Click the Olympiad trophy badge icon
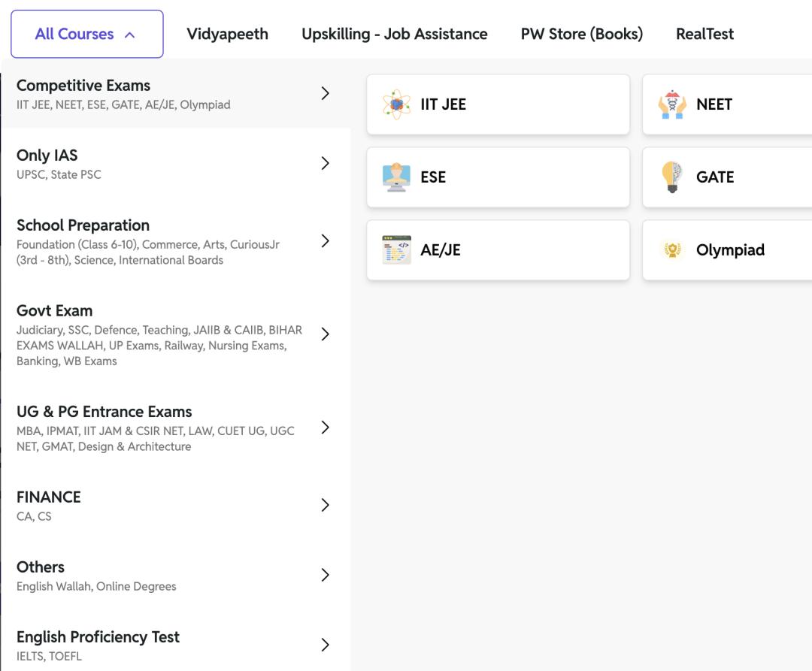Viewport: 812px width, 671px height. (671, 250)
